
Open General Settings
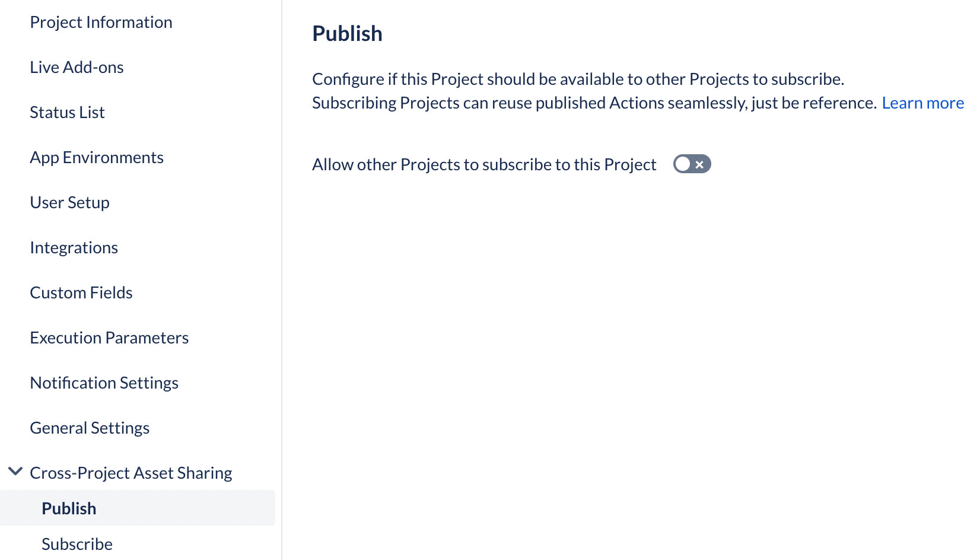click(90, 428)
